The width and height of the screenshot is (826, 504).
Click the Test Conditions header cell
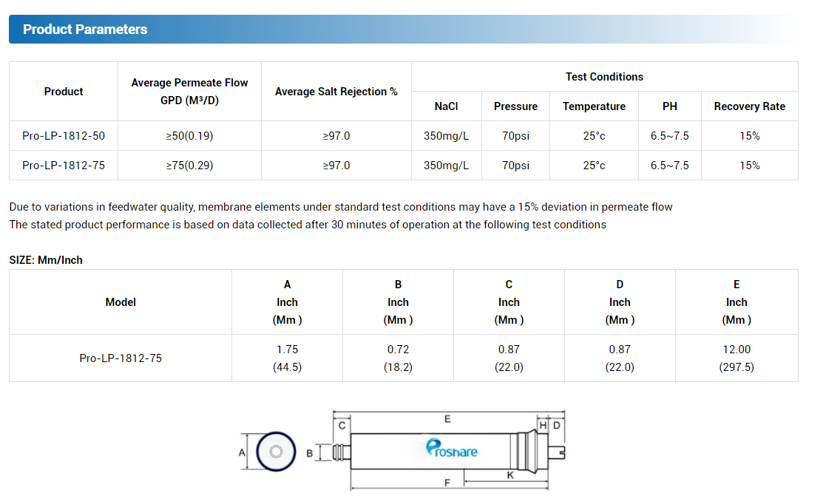[605, 77]
